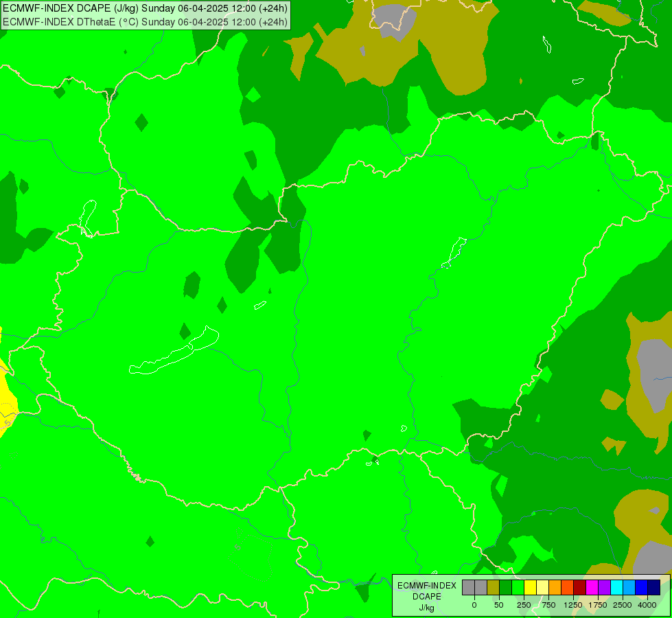672x618 pixels.
Task: Click the DCAPE label in legend
Action: [427, 597]
